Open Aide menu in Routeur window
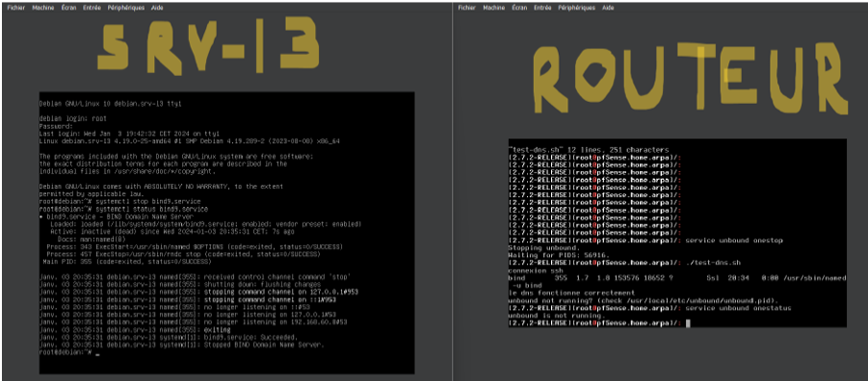 pos(609,9)
